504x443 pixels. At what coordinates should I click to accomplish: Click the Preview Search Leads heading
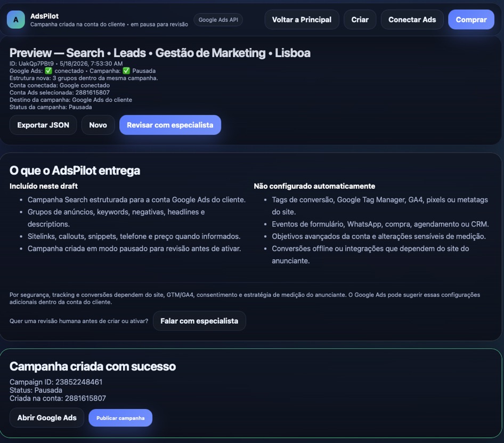tap(160, 53)
